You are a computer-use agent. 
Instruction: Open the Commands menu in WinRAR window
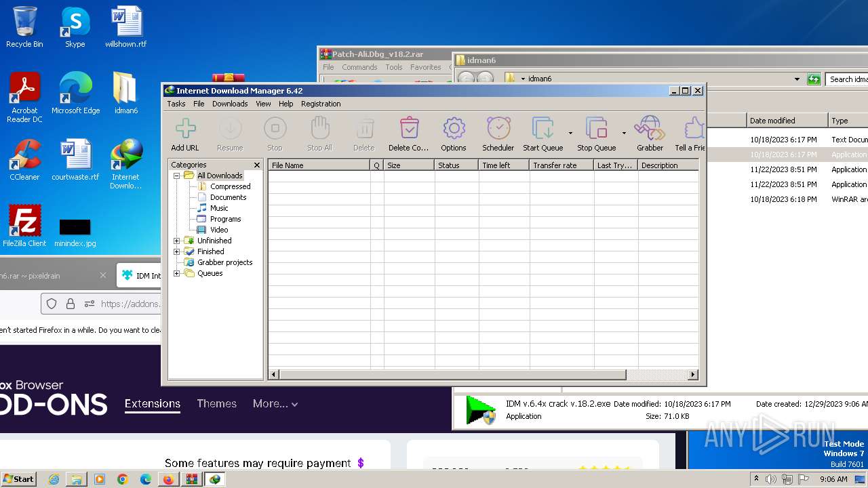(359, 67)
